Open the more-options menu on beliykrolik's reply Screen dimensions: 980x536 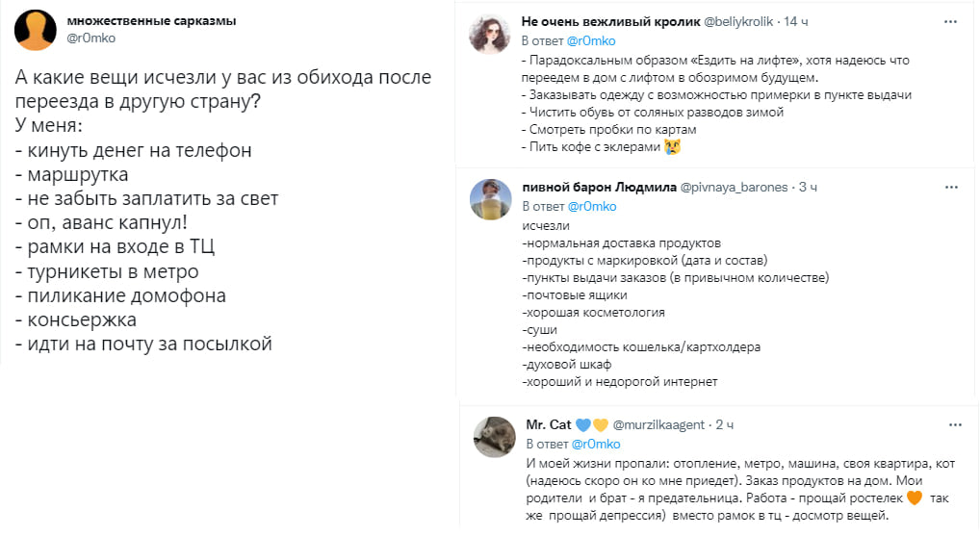(950, 21)
